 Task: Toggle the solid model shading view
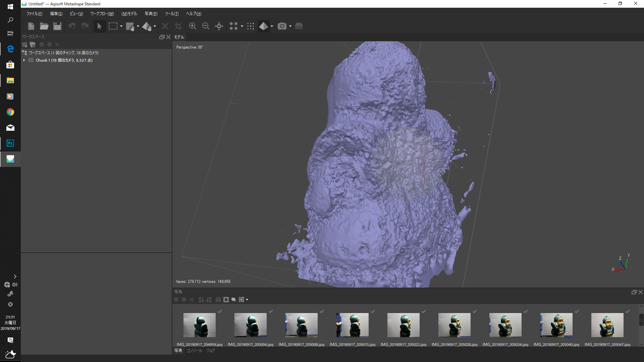[263, 26]
